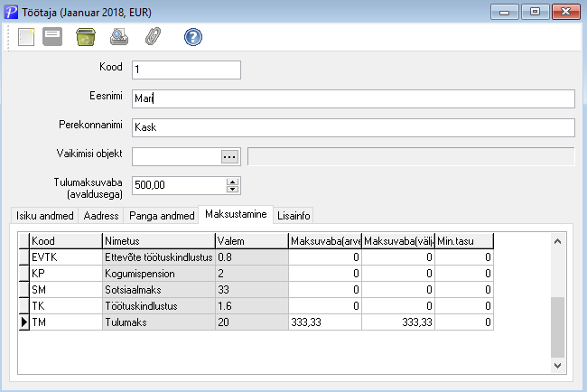Click right-aligned 333,33 in Maksuvaba(välj column

pyautogui.click(x=398, y=322)
